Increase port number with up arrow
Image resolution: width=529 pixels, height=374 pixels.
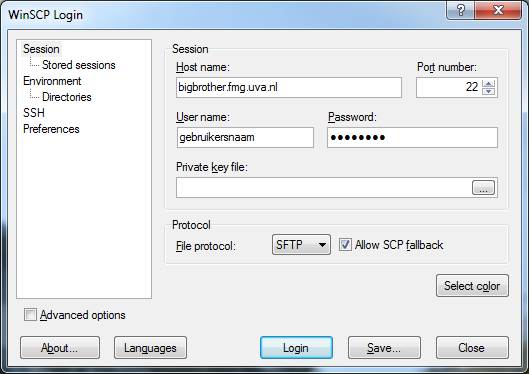(x=489, y=83)
